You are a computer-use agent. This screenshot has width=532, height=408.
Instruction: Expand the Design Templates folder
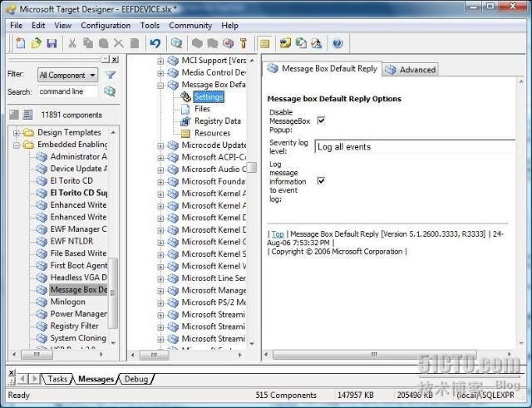pos(16,133)
